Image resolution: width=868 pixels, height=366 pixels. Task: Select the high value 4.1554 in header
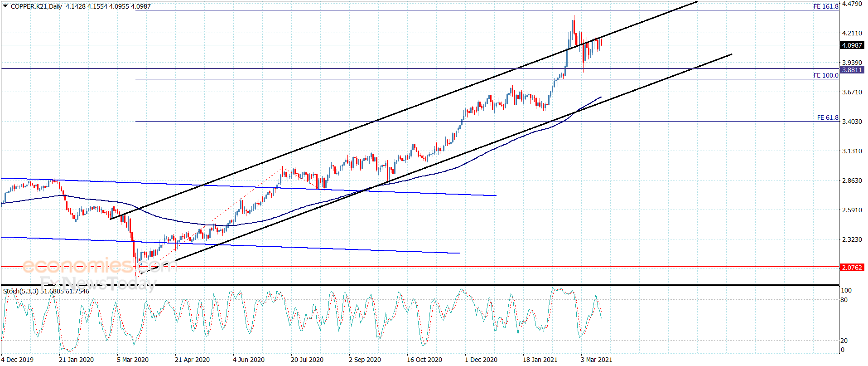97,6
